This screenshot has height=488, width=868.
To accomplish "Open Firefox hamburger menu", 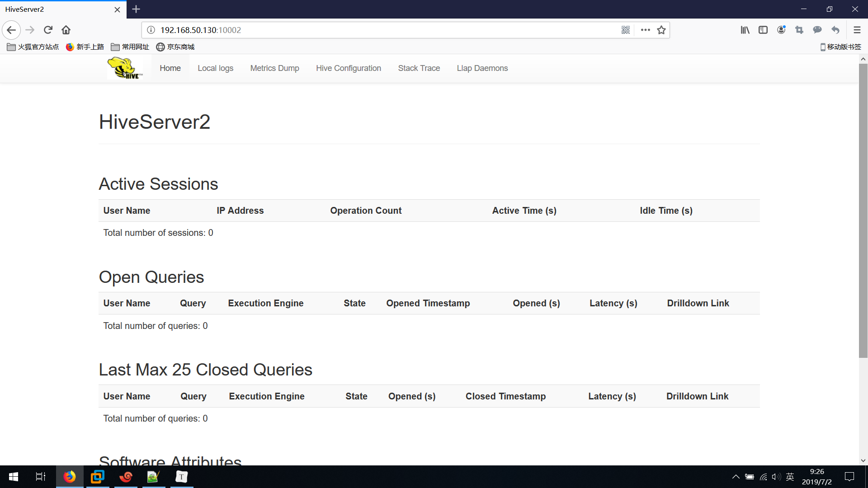I will tap(857, 30).
